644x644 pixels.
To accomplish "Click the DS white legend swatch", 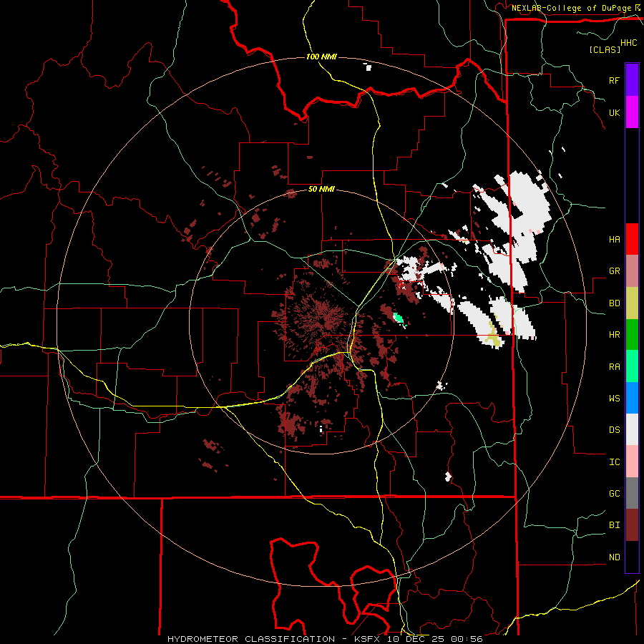I will pos(632,429).
